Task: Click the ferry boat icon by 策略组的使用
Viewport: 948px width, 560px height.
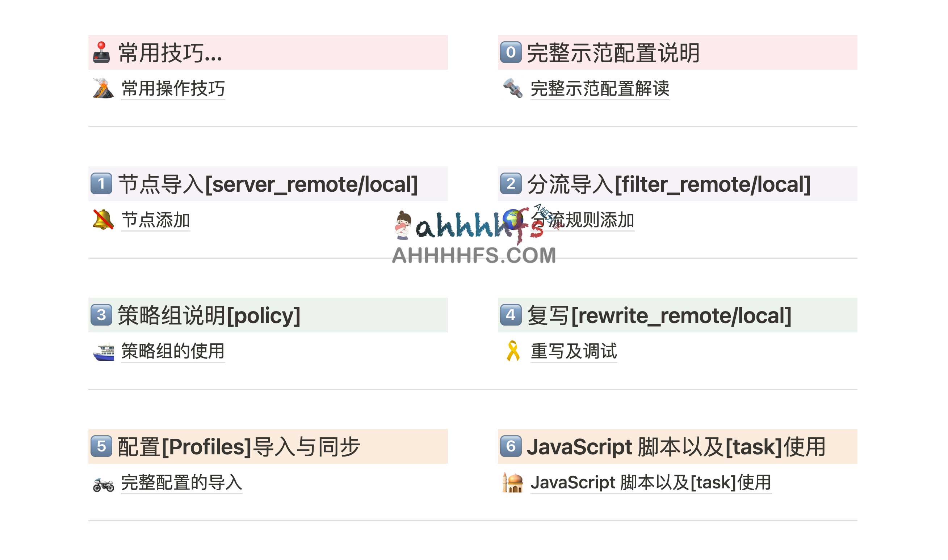Action: point(103,351)
